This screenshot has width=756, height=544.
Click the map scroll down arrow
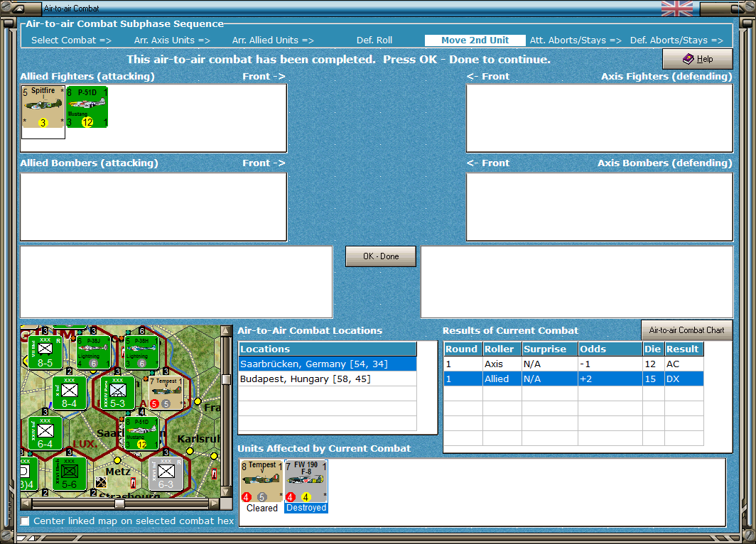(226, 492)
